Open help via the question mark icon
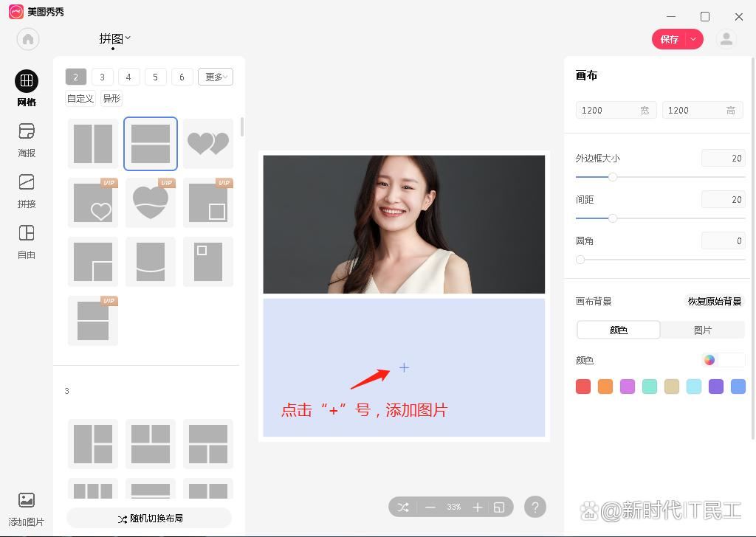Screen dimensions: 756x537 click(535, 507)
